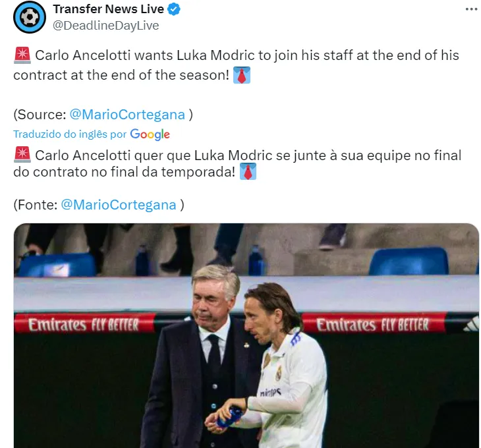The height and width of the screenshot is (448, 481).
Task: Click the right Emirates Fly Better banner
Action: click(373, 323)
